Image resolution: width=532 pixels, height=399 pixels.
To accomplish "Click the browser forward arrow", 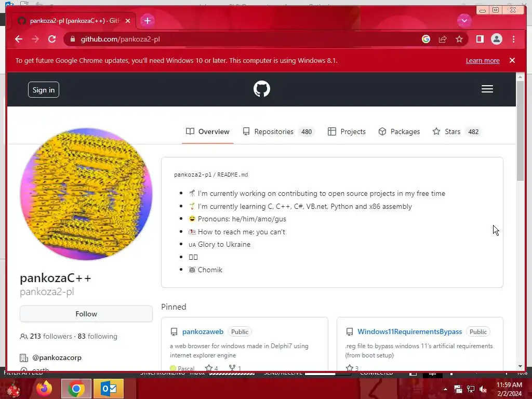I will click(35, 39).
